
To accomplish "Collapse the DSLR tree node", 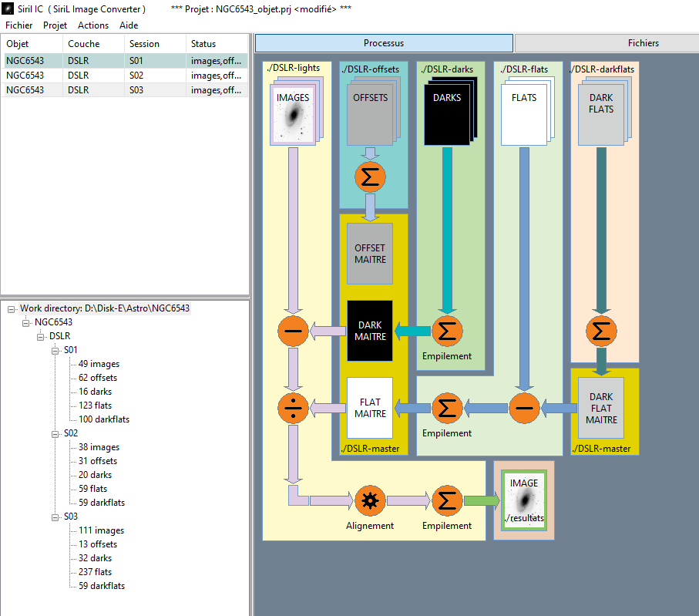I will click(41, 337).
